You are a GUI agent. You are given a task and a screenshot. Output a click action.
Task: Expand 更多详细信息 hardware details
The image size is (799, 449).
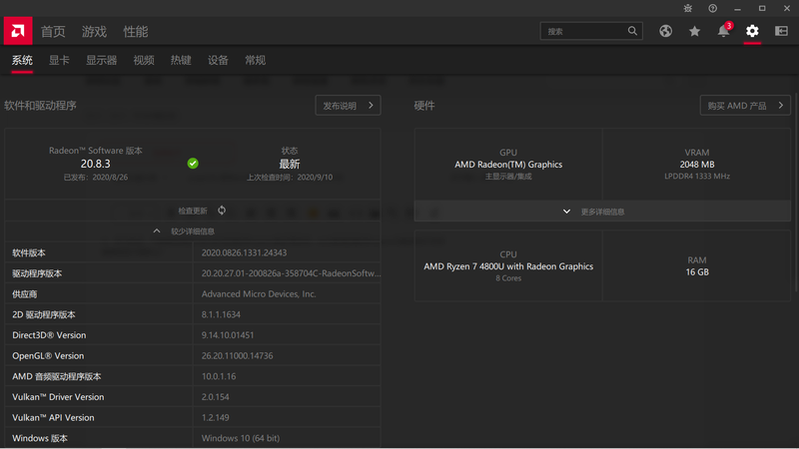tap(602, 212)
